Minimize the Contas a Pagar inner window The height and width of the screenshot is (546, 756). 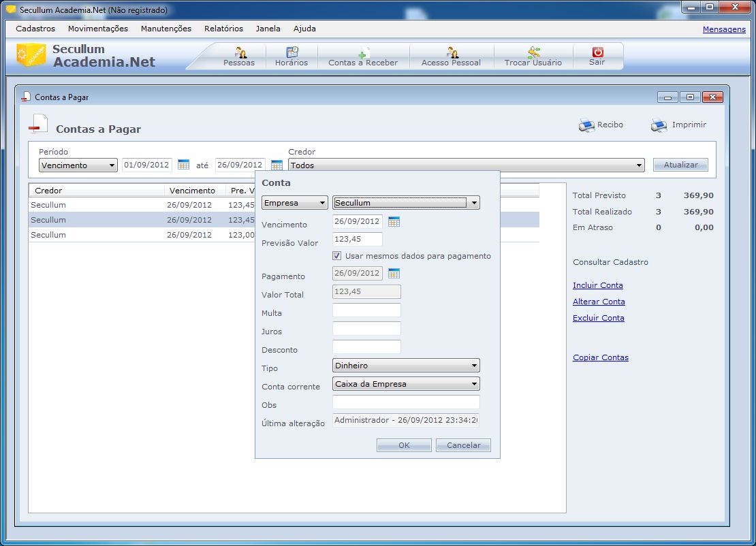click(667, 97)
